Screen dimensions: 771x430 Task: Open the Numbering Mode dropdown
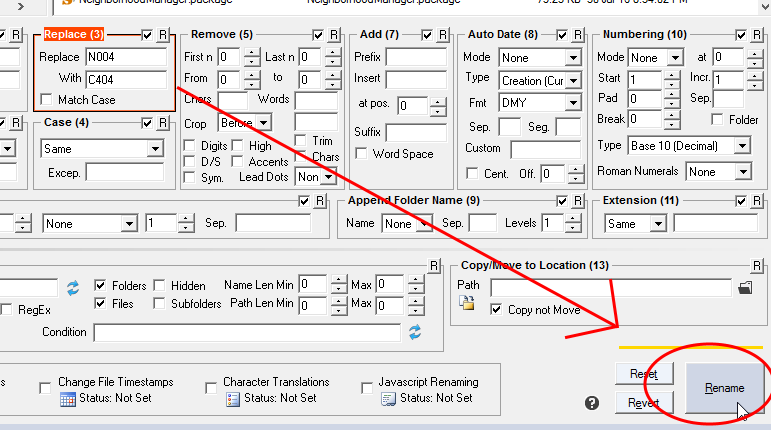click(655, 58)
